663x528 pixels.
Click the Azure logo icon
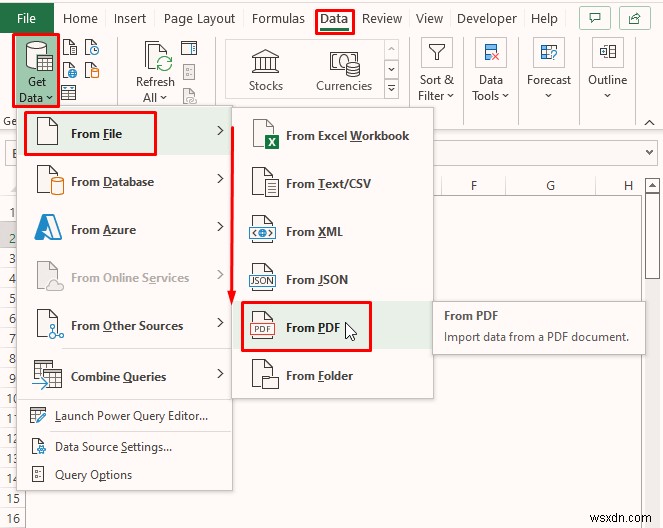click(48, 227)
